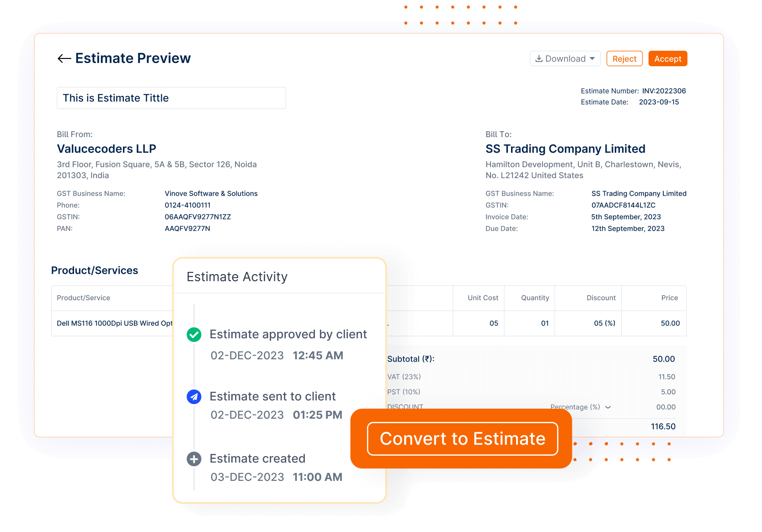Click timestamp 03-DEC-2023 11:00 AM
The width and height of the screenshot is (762, 532).
point(276,477)
